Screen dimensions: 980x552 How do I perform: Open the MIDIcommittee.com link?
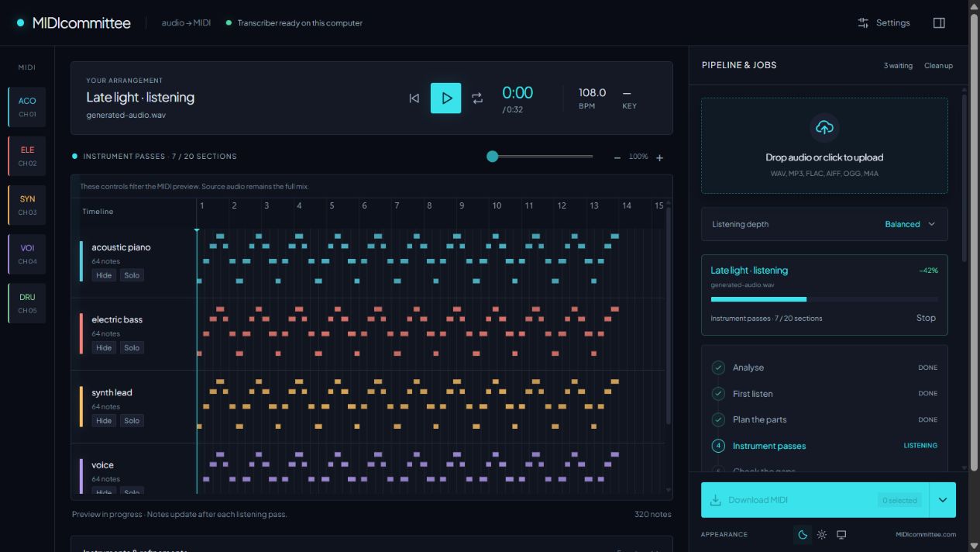[x=926, y=534]
